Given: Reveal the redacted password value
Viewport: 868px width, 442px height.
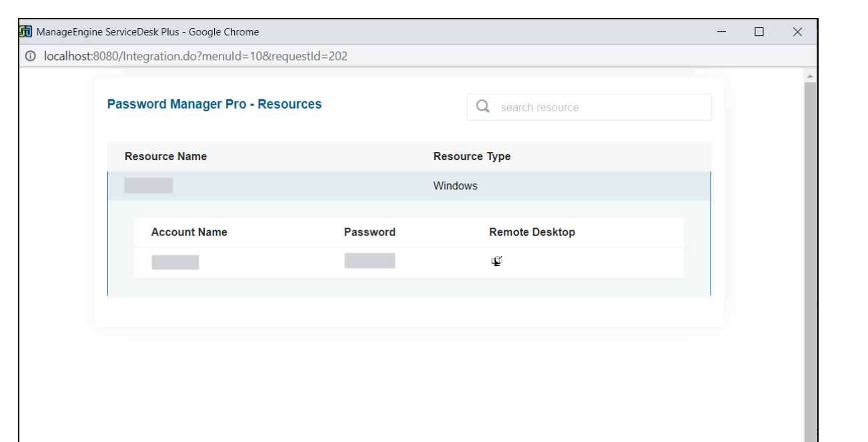Looking at the screenshot, I should [x=370, y=261].
